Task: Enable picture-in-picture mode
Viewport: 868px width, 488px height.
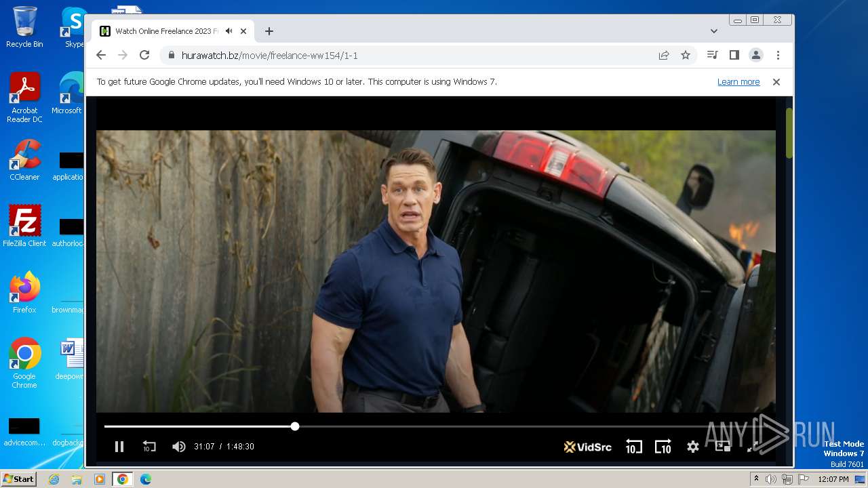Action: (723, 447)
